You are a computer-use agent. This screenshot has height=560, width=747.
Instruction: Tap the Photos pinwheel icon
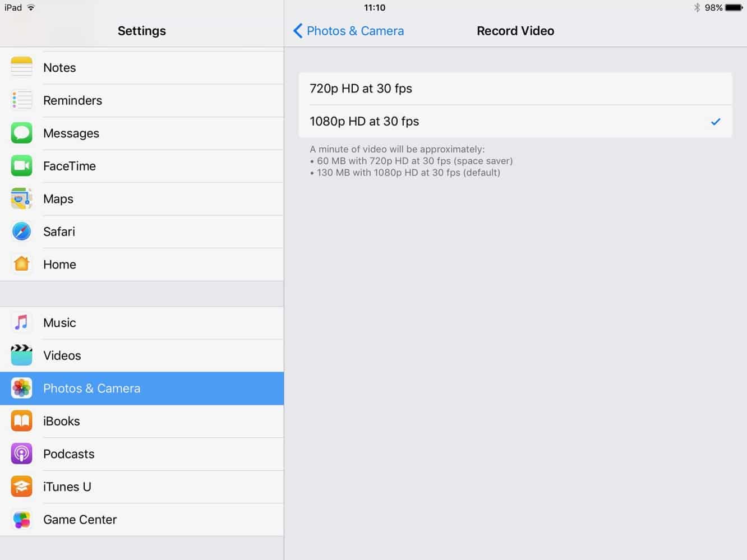click(x=22, y=388)
